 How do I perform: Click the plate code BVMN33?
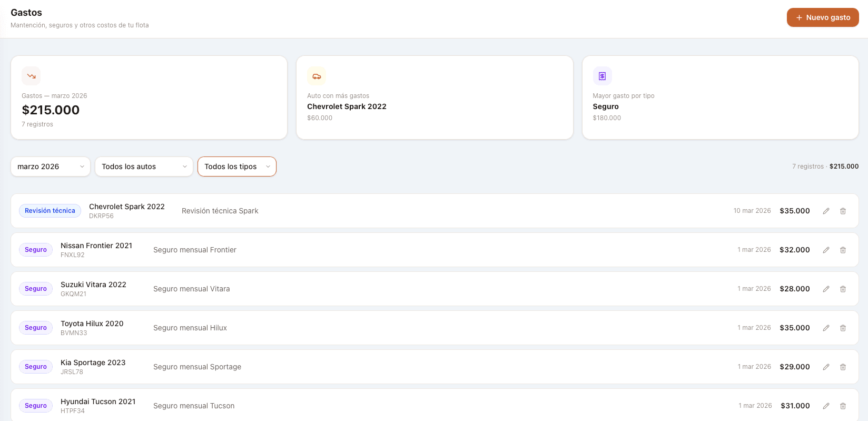click(x=74, y=333)
